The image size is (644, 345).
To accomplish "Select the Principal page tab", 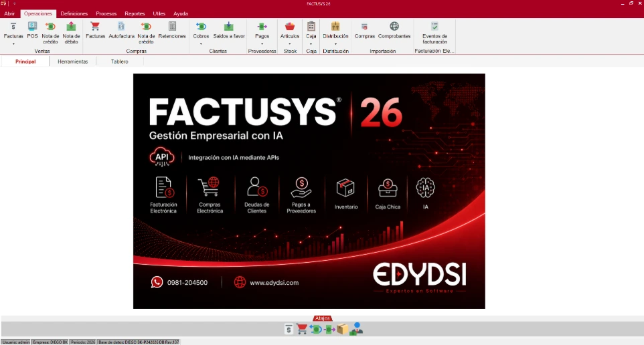I will tap(25, 62).
